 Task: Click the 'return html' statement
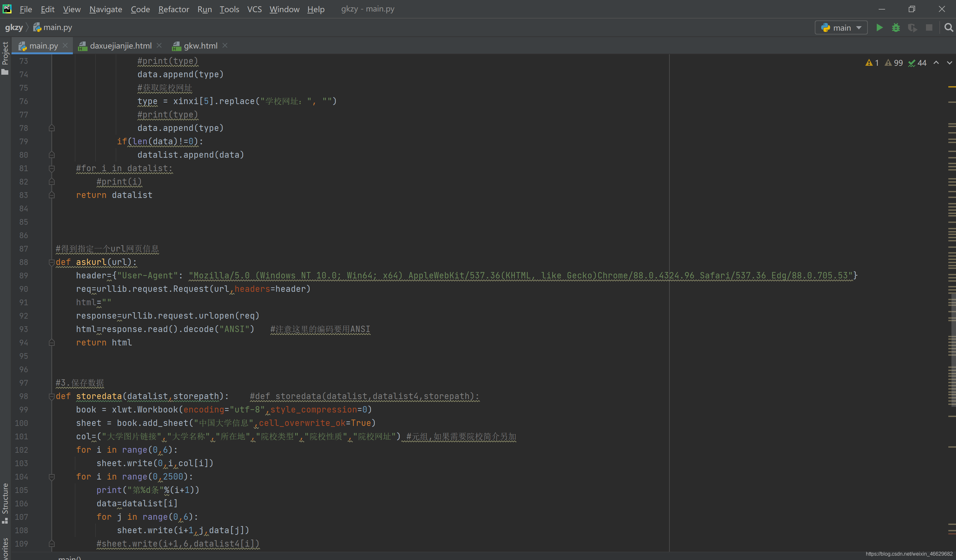pyautogui.click(x=104, y=343)
